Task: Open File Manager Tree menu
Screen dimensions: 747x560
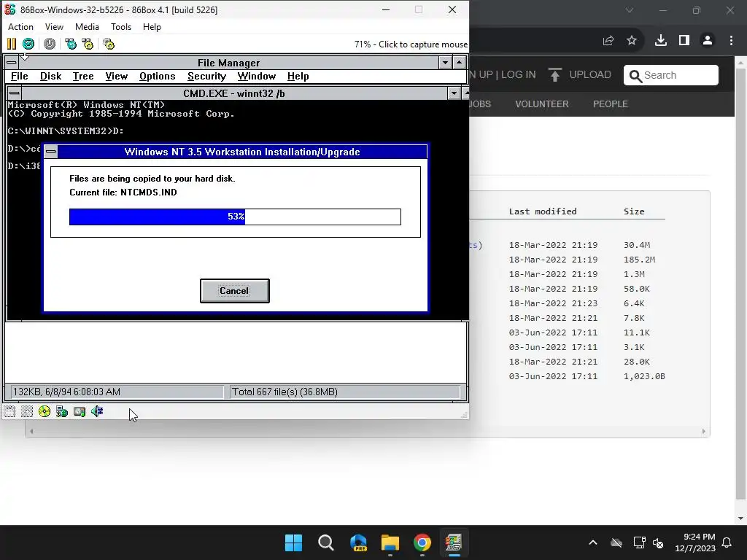Action: [x=83, y=76]
